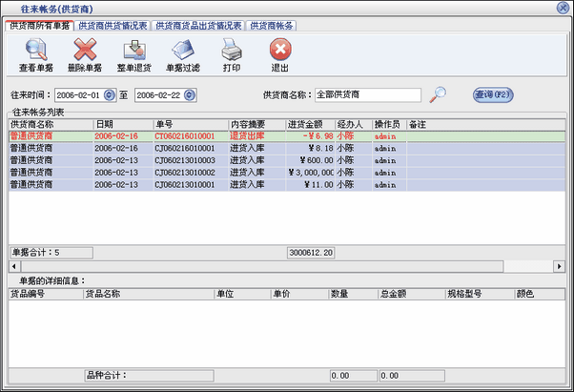Open the 单据过滤 (document filter) tool
This screenshot has height=392, width=574.
(183, 48)
